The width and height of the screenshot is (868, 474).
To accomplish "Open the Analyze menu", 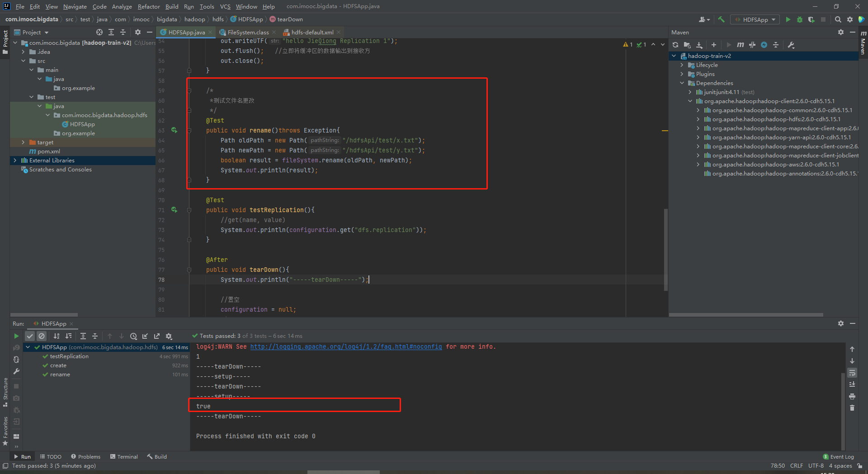I will pos(122,6).
